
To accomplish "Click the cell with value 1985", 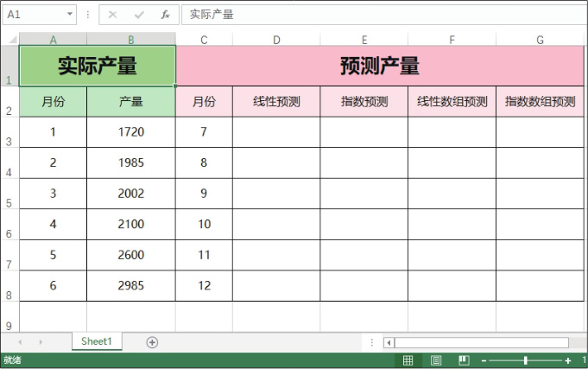I will click(x=131, y=163).
